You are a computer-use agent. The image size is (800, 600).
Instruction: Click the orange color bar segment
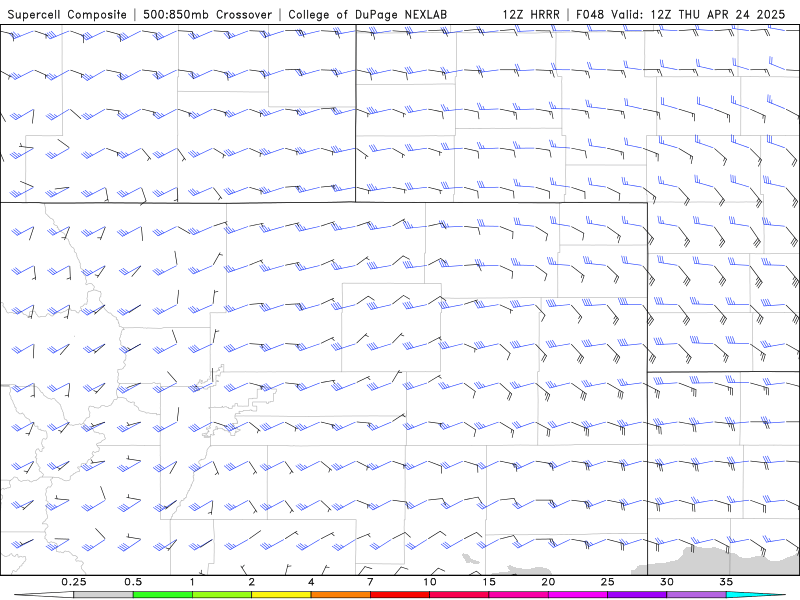click(340, 595)
